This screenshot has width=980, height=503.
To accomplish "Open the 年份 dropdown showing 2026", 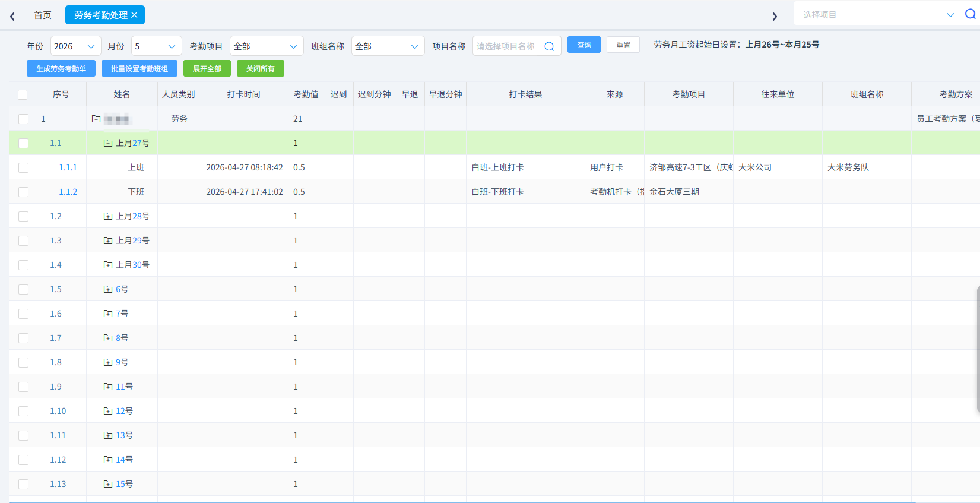I will point(75,46).
